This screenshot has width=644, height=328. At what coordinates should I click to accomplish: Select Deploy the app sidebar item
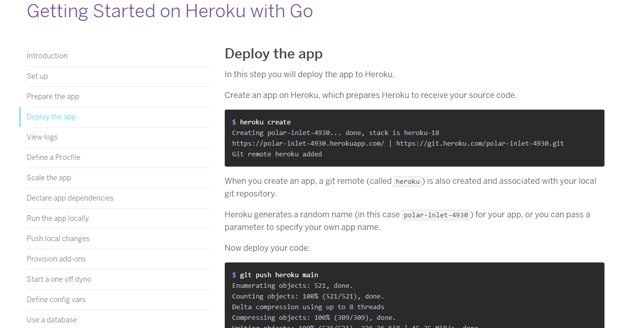tap(51, 117)
